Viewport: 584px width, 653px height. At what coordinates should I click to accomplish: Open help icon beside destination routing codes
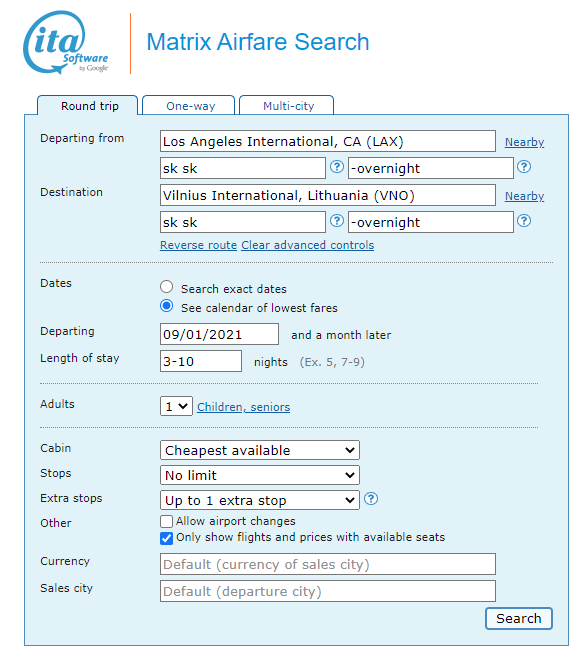pos(337,221)
